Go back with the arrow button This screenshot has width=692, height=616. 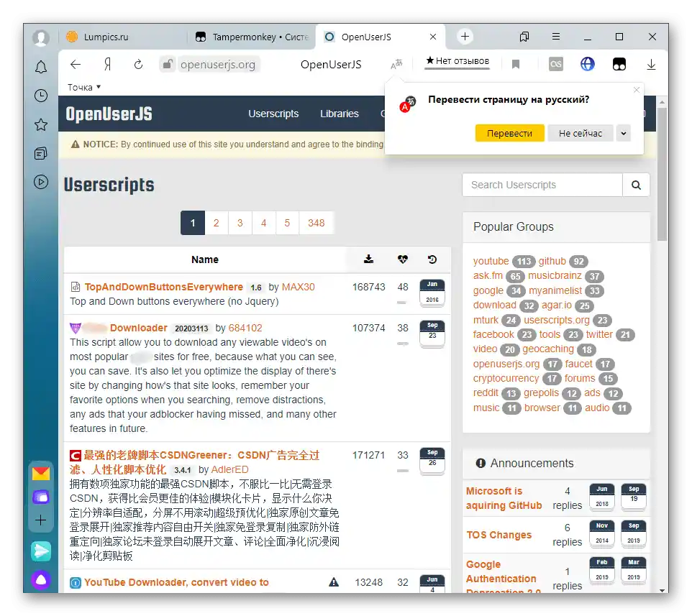pyautogui.click(x=76, y=65)
